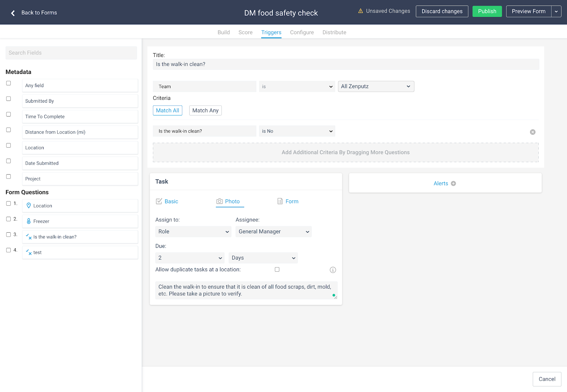Select the Freezer form question row
This screenshot has height=392, width=567.
pos(80,221)
